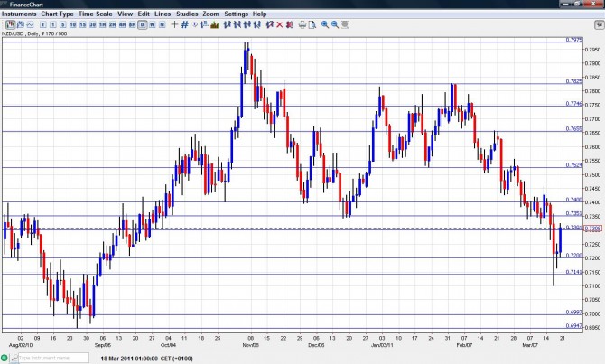Select the candlestick chart type icon
The image size is (605, 364).
tap(11, 24)
